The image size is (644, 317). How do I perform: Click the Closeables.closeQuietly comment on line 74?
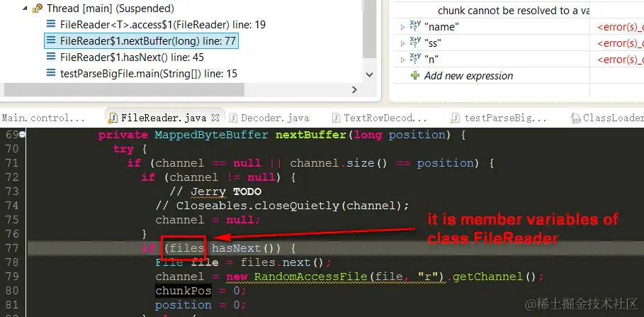click(x=282, y=206)
